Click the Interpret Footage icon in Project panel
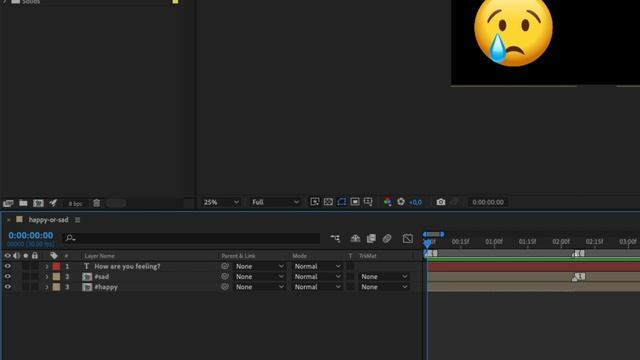The width and height of the screenshot is (640, 360). click(8, 203)
